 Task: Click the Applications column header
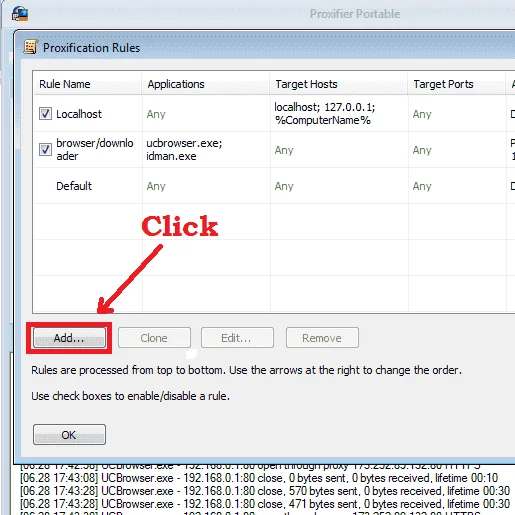pos(206,84)
